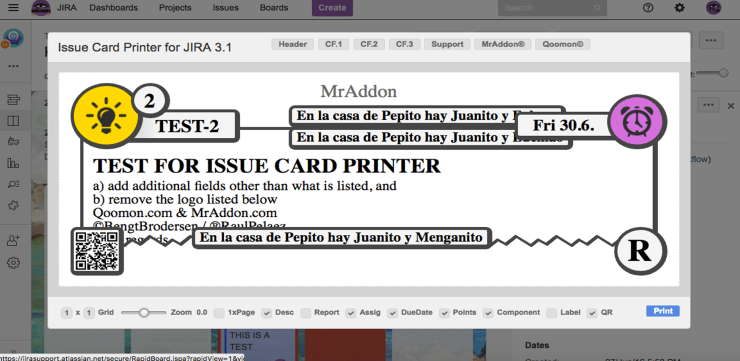This screenshot has height=361, width=740.
Task: Open project settings gear in the sidebar
Action: tap(13, 263)
